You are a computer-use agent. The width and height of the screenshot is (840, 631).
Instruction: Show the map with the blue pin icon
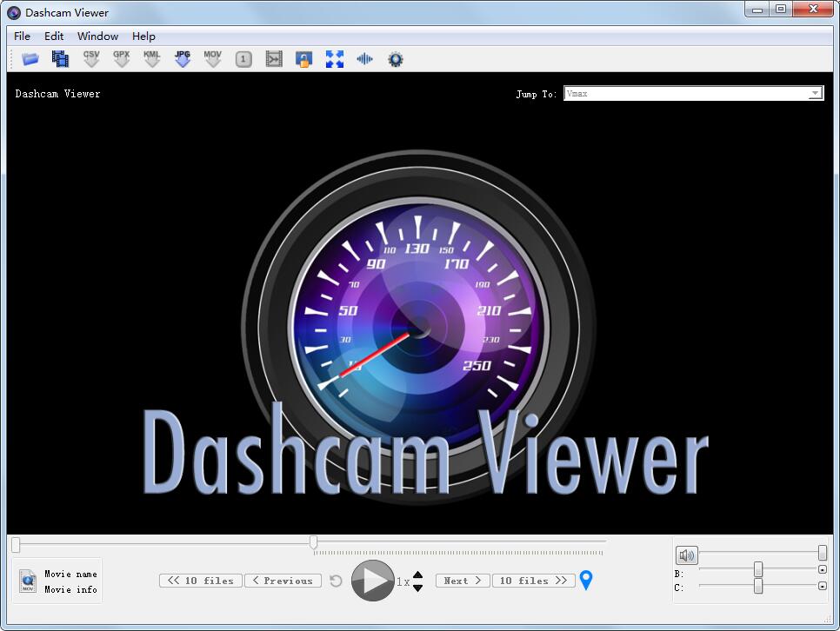point(586,581)
